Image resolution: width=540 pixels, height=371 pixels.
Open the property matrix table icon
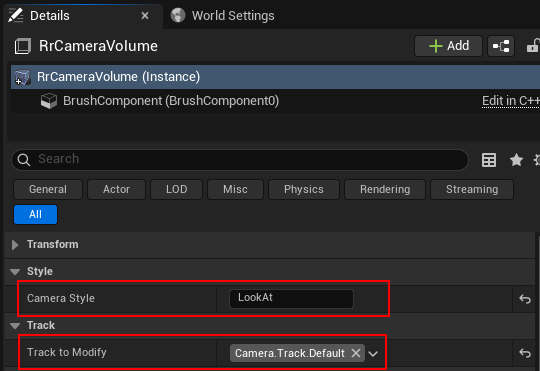pos(489,160)
